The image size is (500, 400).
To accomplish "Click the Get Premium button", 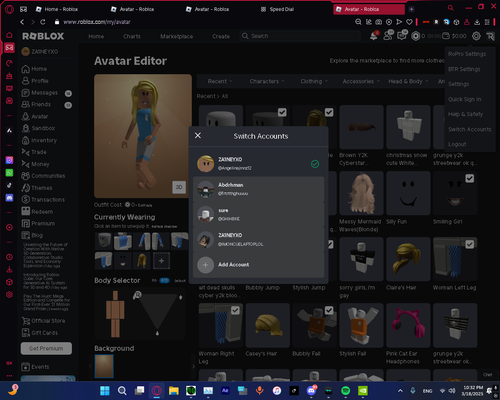I will (46, 348).
